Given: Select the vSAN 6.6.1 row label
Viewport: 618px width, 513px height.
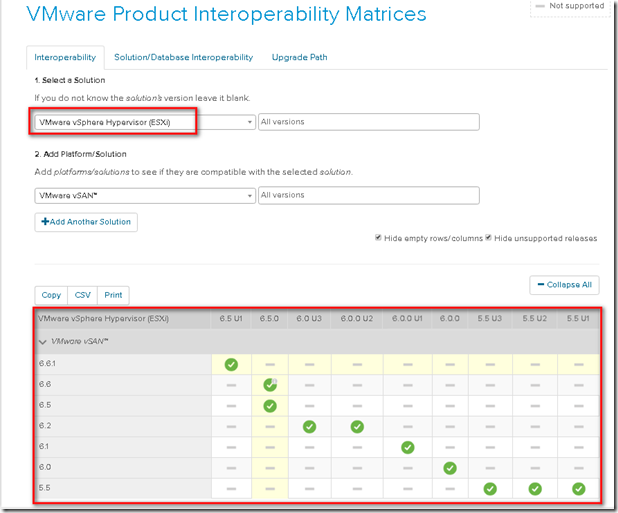Looking at the screenshot, I should [x=47, y=364].
